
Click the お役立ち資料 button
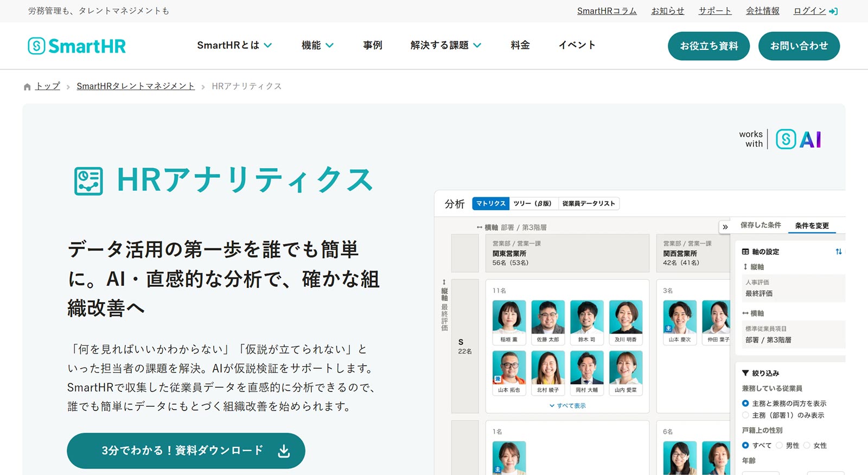[709, 46]
